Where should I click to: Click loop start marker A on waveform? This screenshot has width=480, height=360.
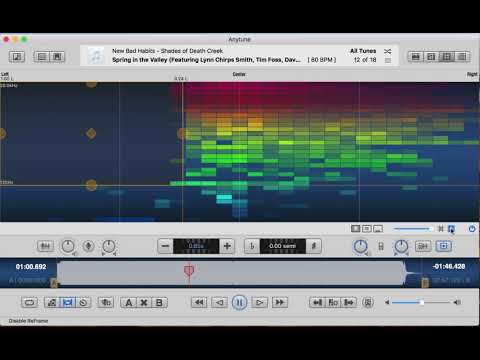[54, 283]
